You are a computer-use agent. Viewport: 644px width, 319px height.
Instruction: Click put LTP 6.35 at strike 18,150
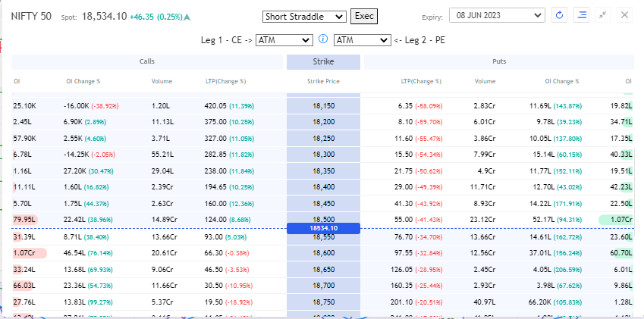pyautogui.click(x=406, y=106)
